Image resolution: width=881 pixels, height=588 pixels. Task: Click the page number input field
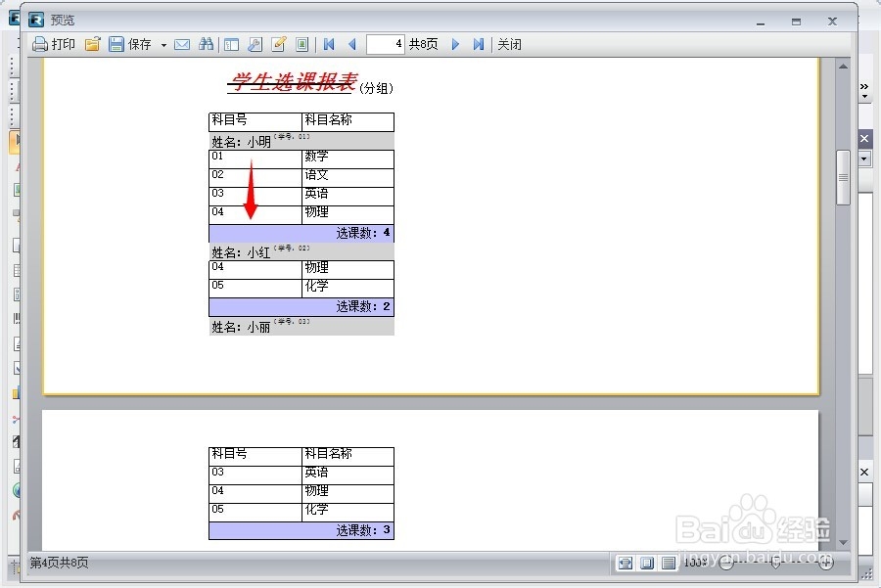coord(385,44)
